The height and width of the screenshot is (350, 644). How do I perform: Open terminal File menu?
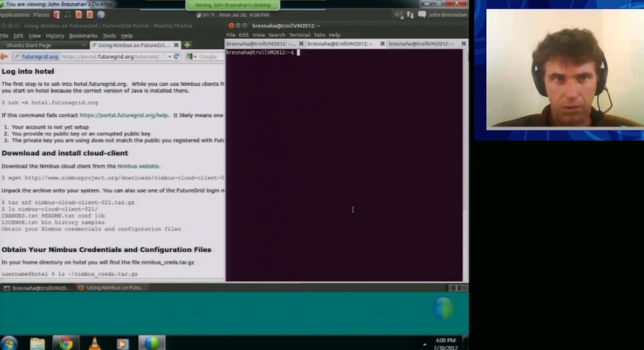point(231,35)
